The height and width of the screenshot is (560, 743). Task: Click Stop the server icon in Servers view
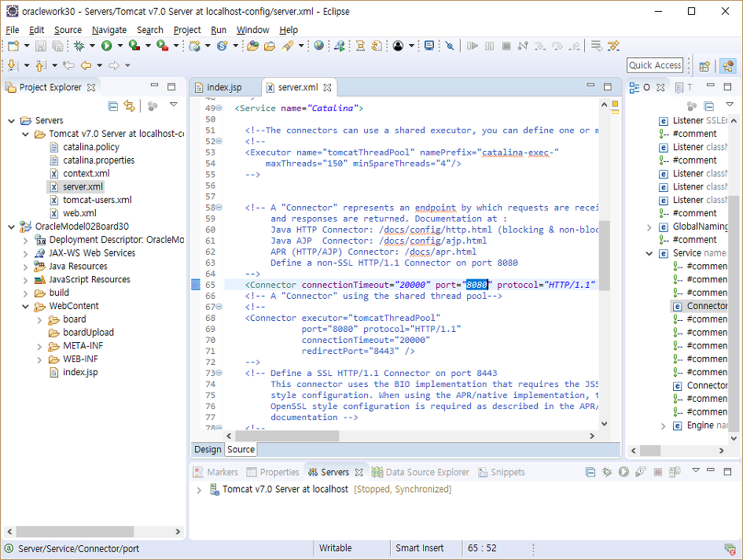pos(658,472)
